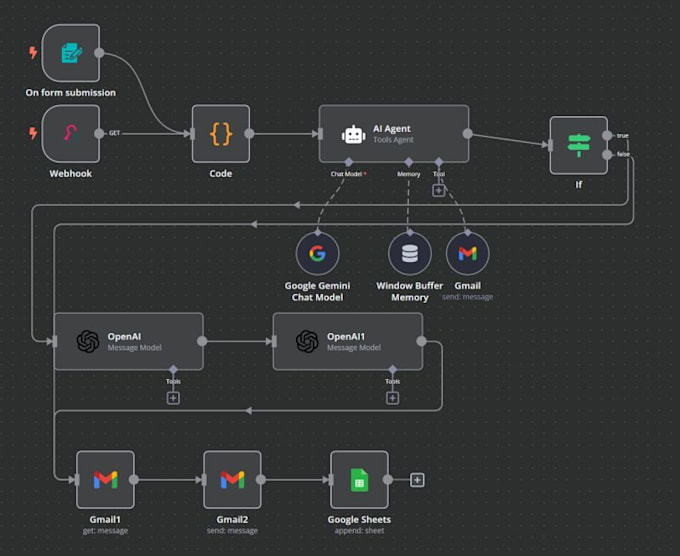680x556 pixels.
Task: Open the AI Agent robot node
Action: pyautogui.click(x=394, y=134)
